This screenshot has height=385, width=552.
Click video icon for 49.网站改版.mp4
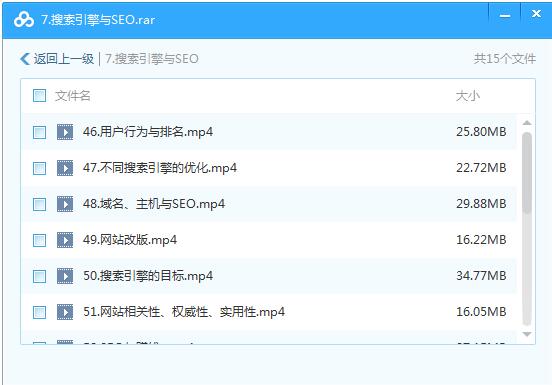[65, 240]
